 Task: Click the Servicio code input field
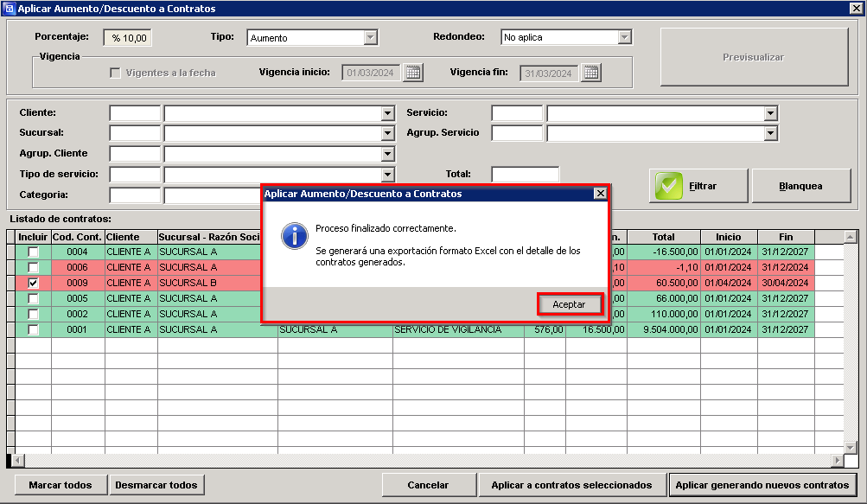click(x=517, y=113)
